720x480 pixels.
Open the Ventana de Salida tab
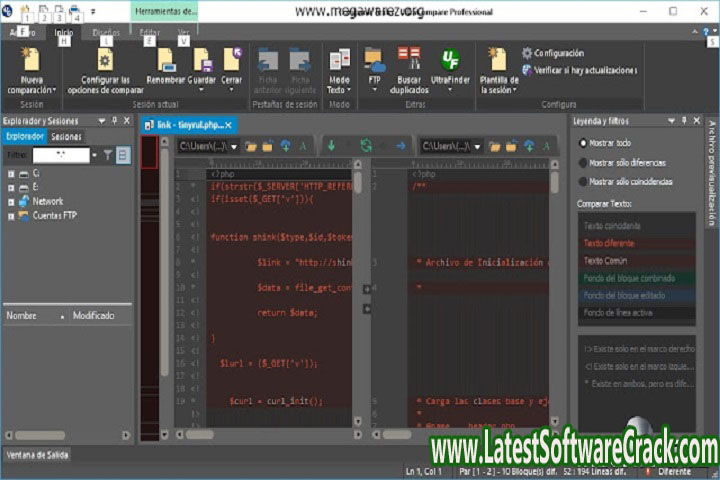37,455
